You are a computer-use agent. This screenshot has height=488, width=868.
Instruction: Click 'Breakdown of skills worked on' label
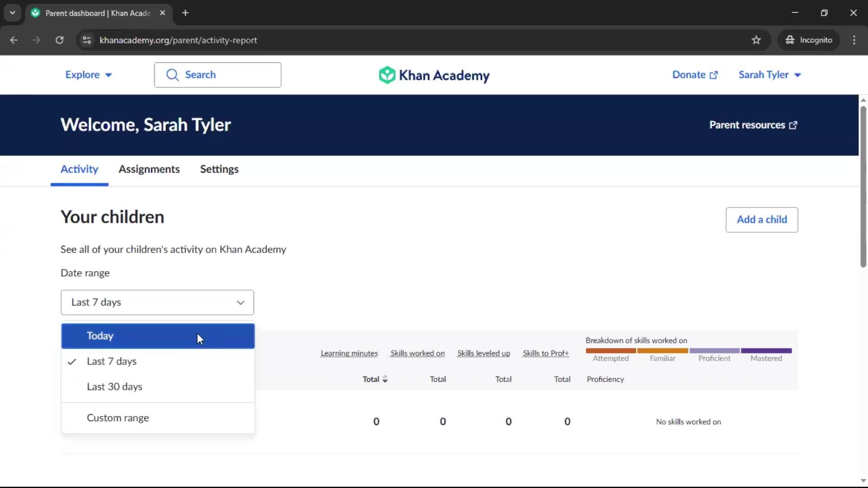tap(636, 340)
